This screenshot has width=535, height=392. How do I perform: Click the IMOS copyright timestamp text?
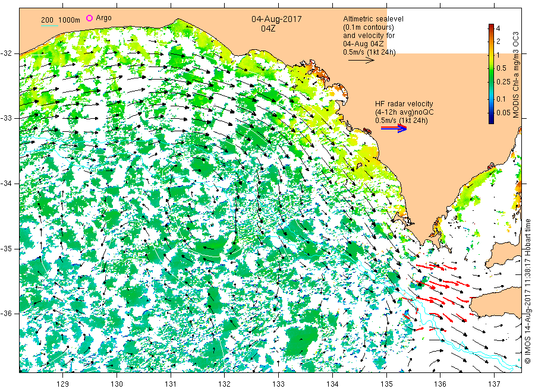[x=527, y=292]
